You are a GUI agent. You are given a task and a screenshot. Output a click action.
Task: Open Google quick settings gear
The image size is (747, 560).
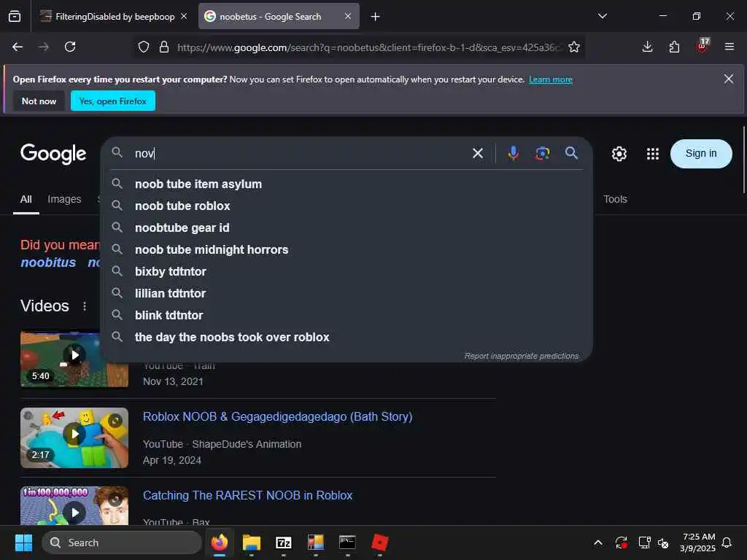click(619, 154)
